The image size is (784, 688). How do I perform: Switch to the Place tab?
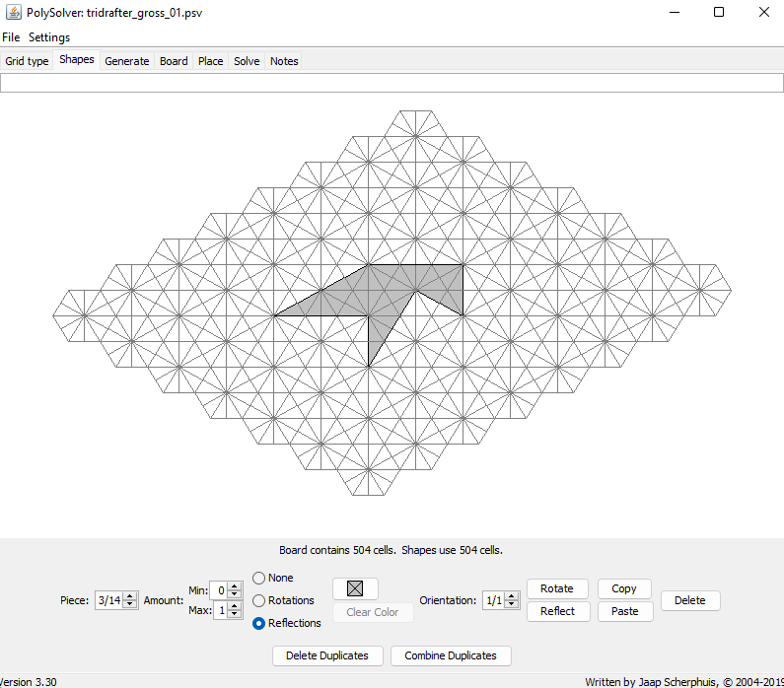tap(210, 61)
